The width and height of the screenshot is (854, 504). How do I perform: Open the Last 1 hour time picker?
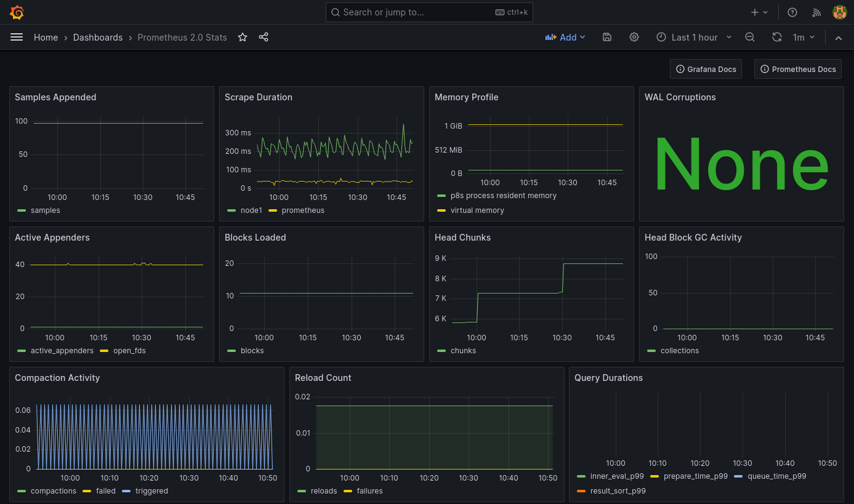point(694,38)
